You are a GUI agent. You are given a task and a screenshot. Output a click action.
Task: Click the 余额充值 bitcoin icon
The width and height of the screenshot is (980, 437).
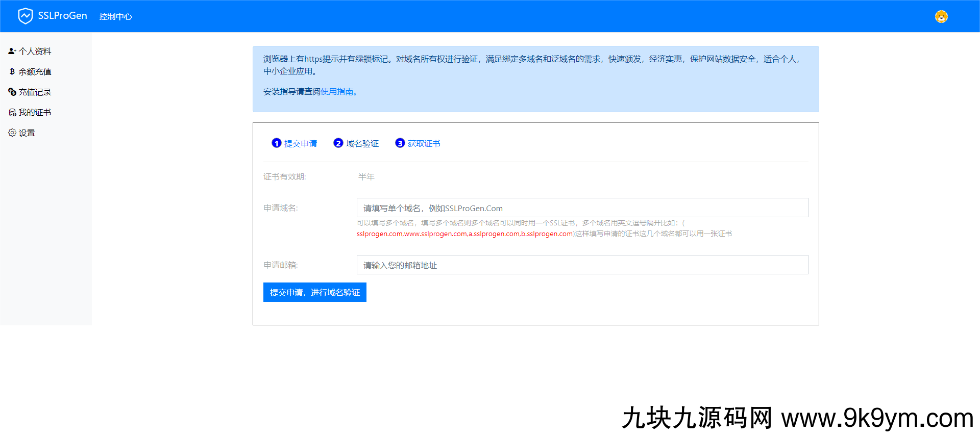12,71
